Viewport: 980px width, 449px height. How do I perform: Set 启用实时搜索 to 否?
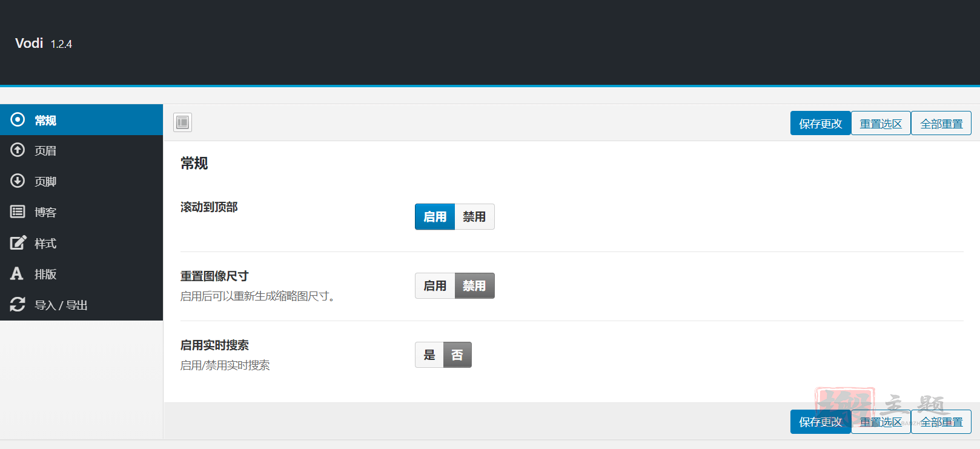pos(457,354)
